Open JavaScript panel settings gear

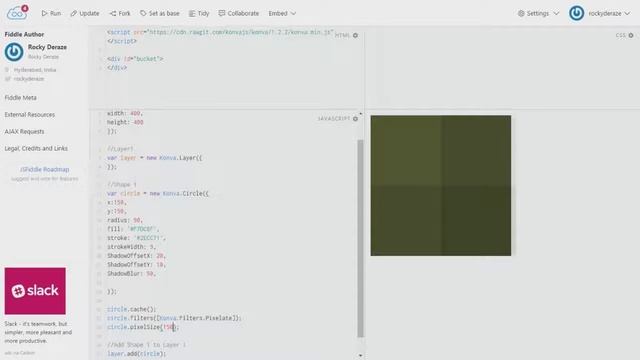pyautogui.click(x=356, y=119)
